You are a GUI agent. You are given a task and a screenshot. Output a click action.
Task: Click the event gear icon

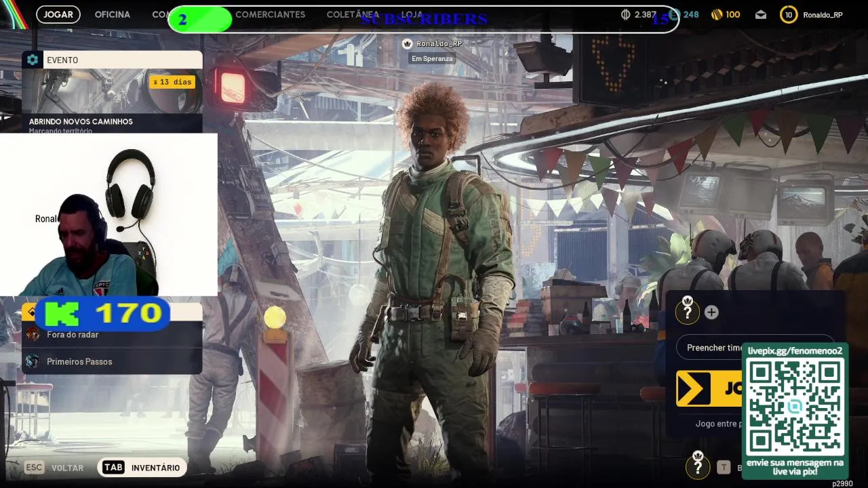(33, 60)
